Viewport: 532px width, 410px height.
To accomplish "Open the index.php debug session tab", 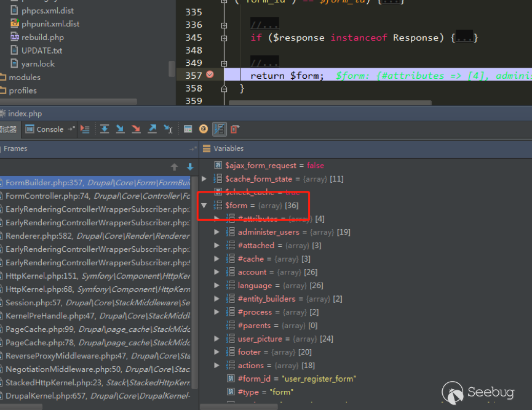I will 25,114.
